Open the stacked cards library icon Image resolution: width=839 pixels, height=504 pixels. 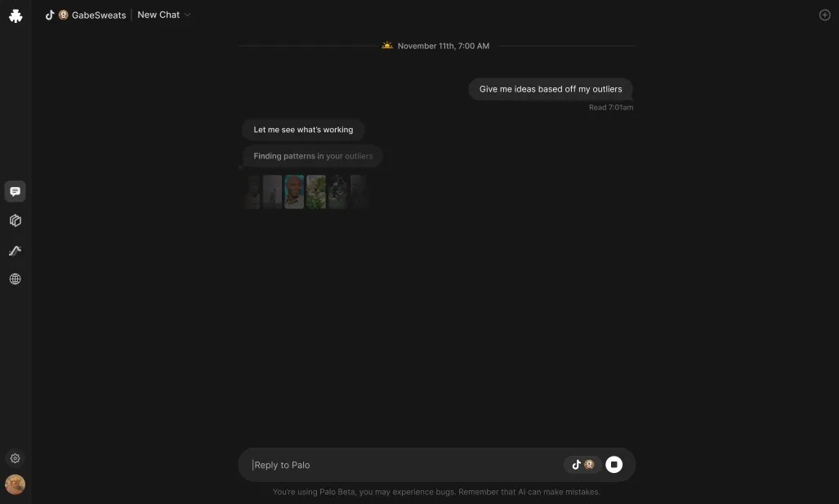15,221
